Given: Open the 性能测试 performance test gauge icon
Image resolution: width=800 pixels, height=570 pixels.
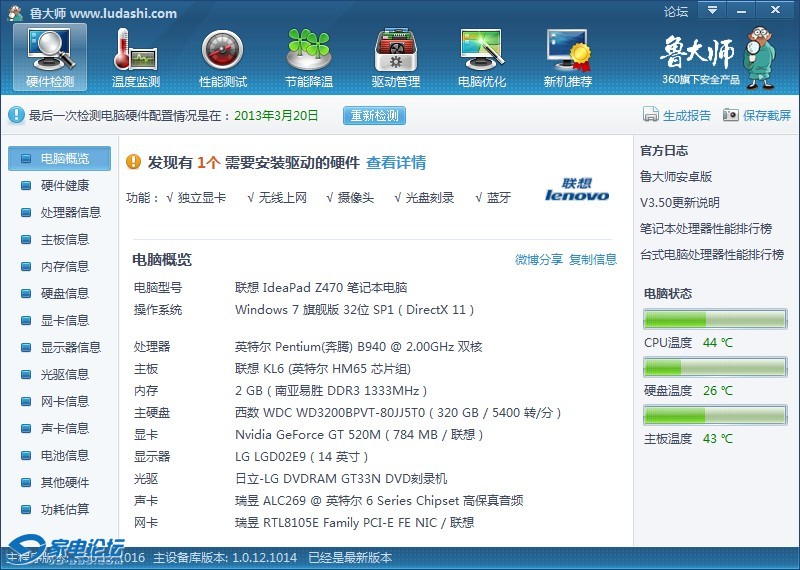Looking at the screenshot, I should tap(222, 50).
